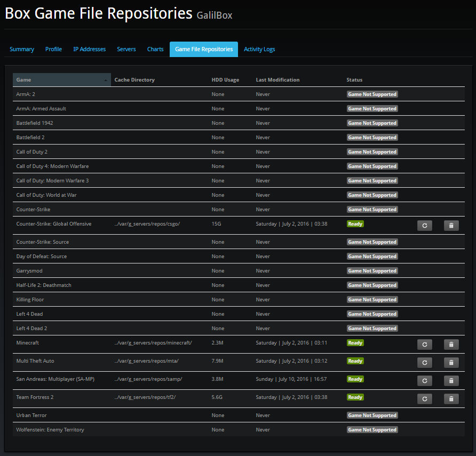Open the Activity Logs tab
The image size is (476, 456).
click(x=259, y=49)
